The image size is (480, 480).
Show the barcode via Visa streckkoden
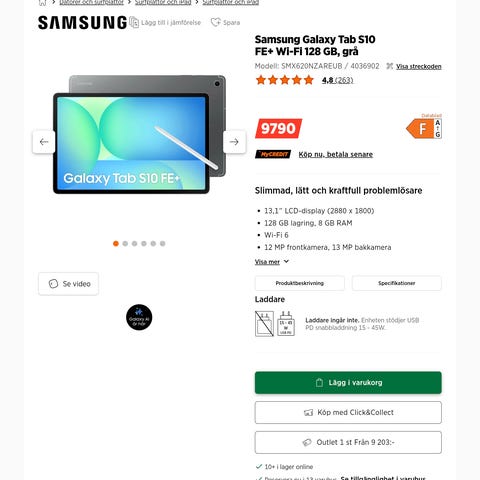coord(419,66)
